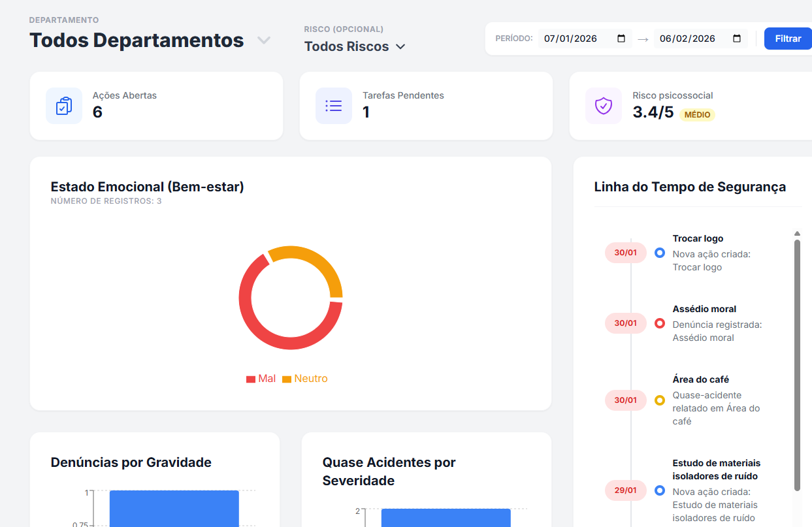Viewport: 812px width, 527px height.
Task: Click the 29/01 date badge in timeline
Action: click(625, 490)
